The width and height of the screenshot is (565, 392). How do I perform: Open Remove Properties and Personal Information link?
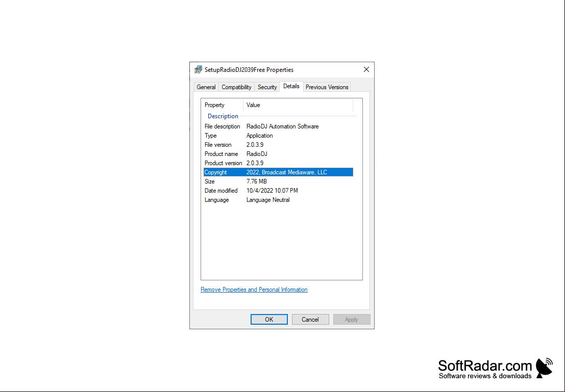(x=254, y=290)
